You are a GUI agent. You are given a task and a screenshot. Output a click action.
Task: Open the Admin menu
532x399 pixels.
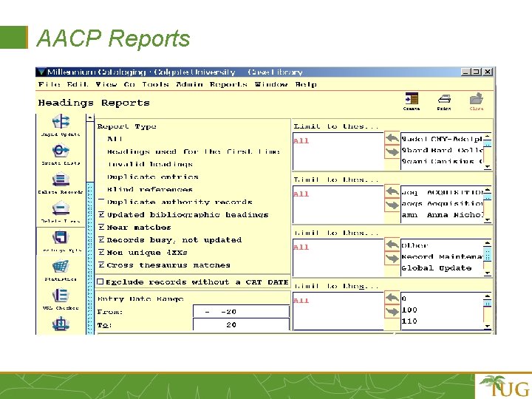click(189, 84)
